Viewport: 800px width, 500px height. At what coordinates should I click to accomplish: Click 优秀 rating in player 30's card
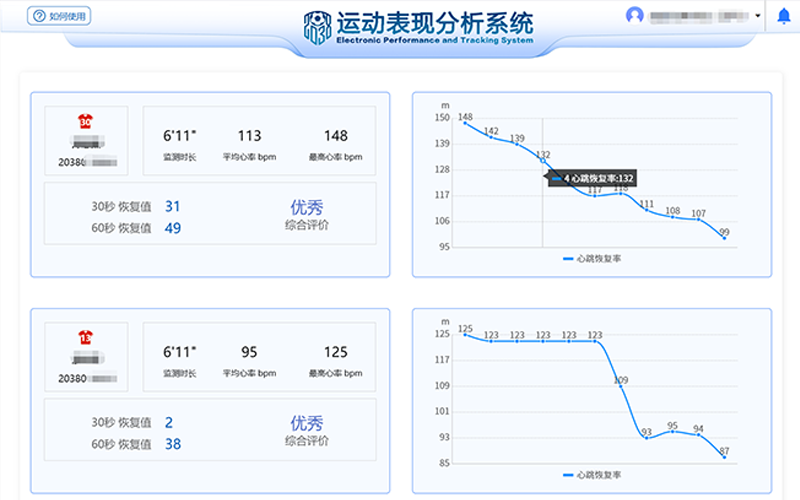pos(307,207)
